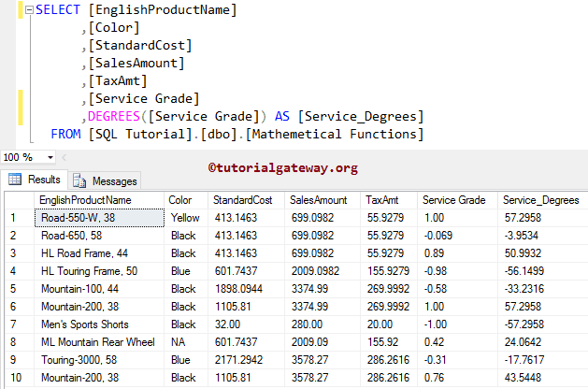588x389 pixels.
Task: Switch to the Messages tab
Action: coord(105,180)
